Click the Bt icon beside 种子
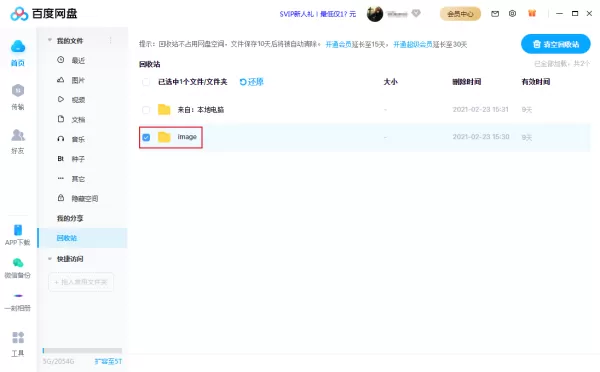Viewport: 600px width, 372px height. pyautogui.click(x=60, y=158)
